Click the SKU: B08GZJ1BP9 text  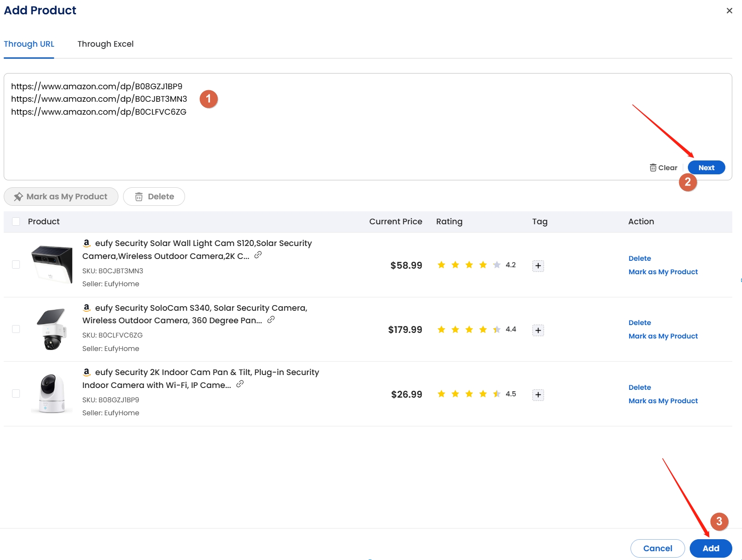tap(111, 400)
